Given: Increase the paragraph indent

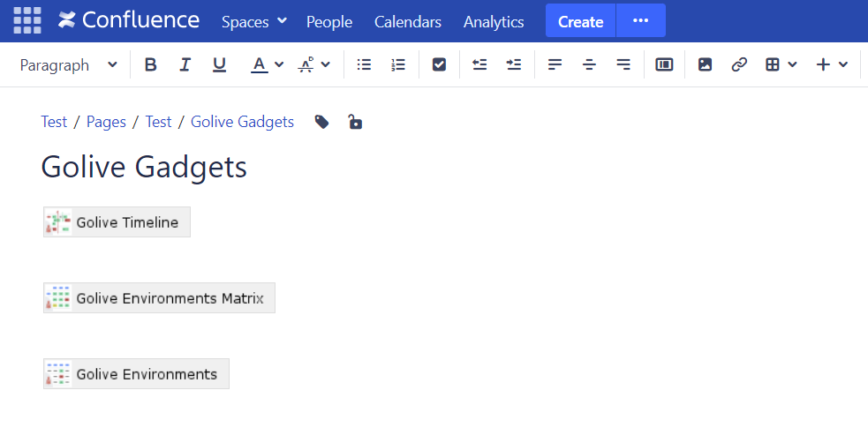Looking at the screenshot, I should coord(514,64).
